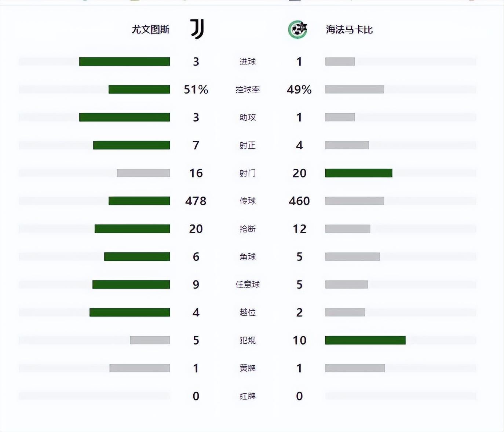Click the 进球 stat label
This screenshot has height=432, width=504.
click(x=248, y=62)
